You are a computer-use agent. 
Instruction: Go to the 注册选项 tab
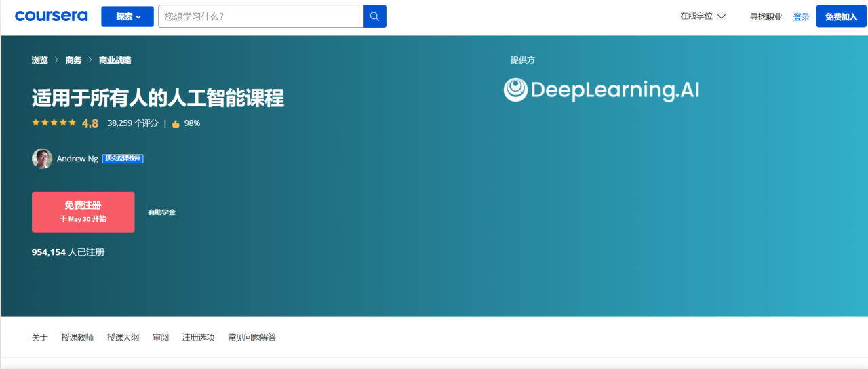click(199, 337)
